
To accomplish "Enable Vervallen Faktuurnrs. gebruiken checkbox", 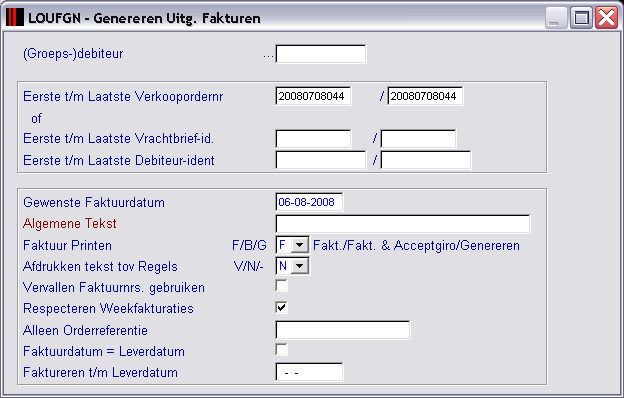I will (281, 286).
